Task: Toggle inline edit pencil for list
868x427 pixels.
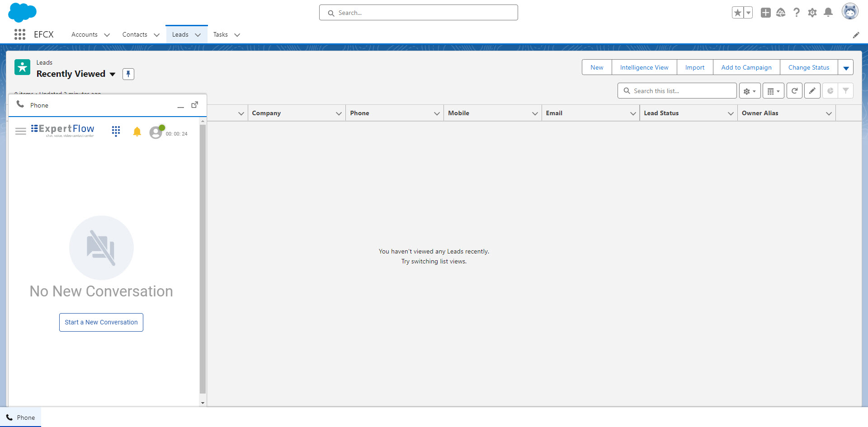Action: click(812, 91)
